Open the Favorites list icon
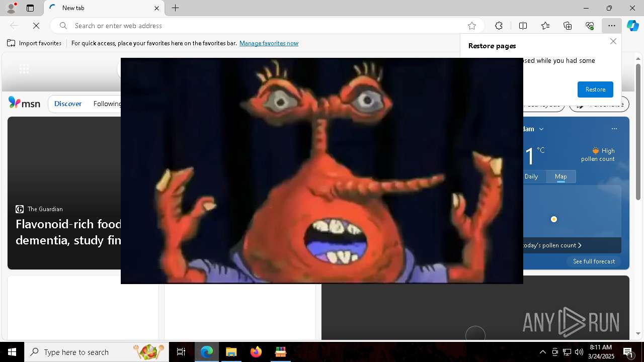Screen dimensions: 644x362 tap(545, 26)
